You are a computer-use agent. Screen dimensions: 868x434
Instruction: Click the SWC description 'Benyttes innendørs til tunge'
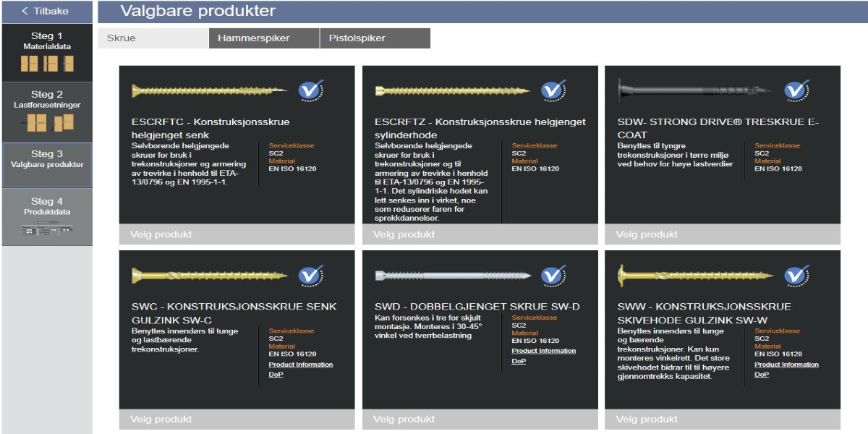[x=184, y=340]
